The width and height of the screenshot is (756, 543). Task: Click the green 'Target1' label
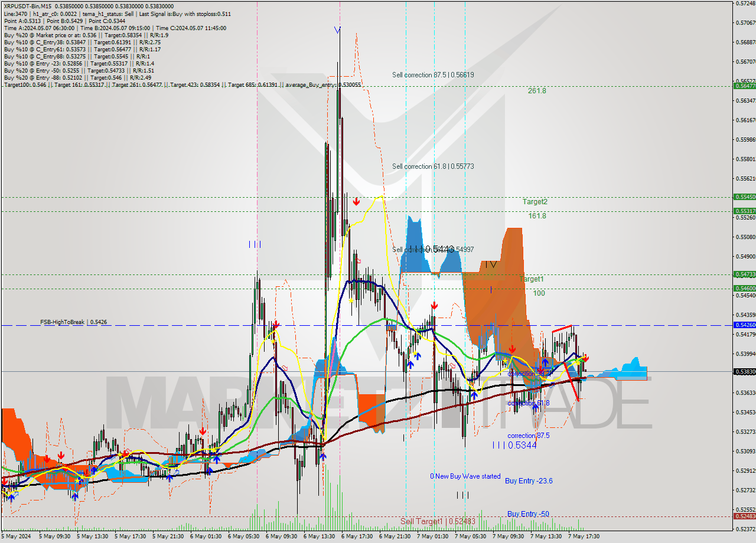532,279
